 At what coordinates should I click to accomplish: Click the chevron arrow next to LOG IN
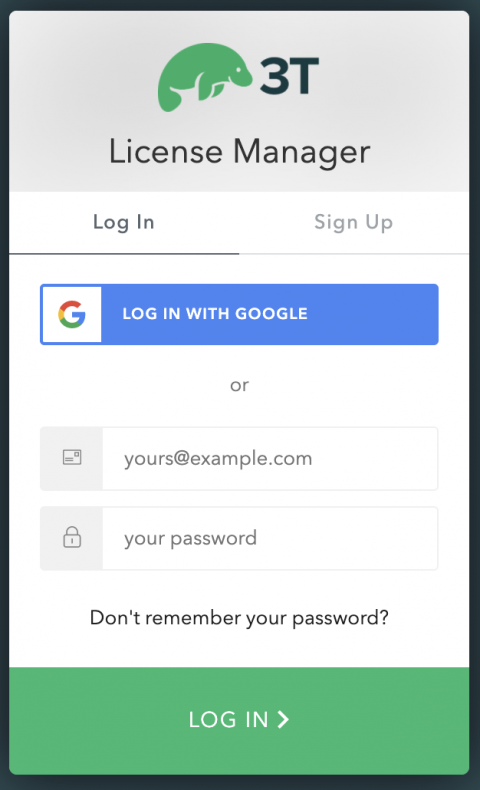pyautogui.click(x=284, y=719)
